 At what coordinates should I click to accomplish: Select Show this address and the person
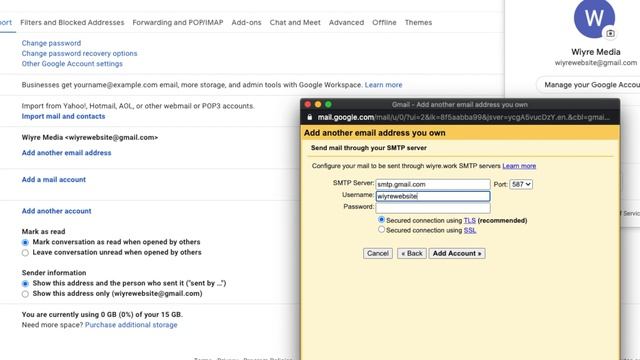[x=25, y=284]
